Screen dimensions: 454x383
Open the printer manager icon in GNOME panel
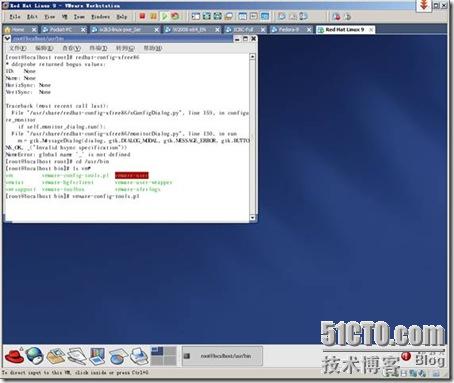pyautogui.click(x=139, y=356)
